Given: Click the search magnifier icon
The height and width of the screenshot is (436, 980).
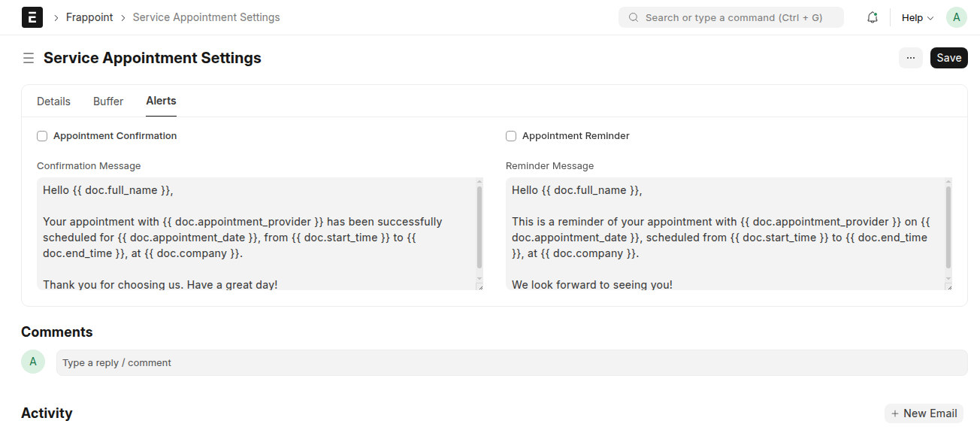Looking at the screenshot, I should 633,17.
